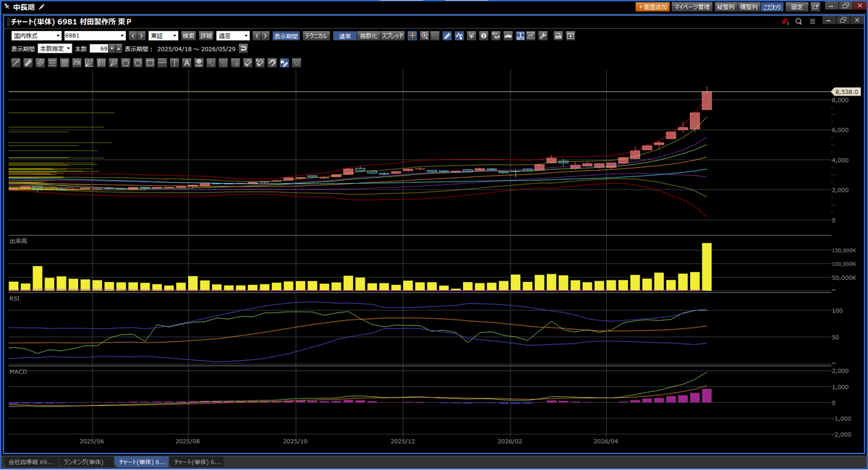Click the red link chain icon
Viewport: 868px width, 470px height.
point(785,22)
